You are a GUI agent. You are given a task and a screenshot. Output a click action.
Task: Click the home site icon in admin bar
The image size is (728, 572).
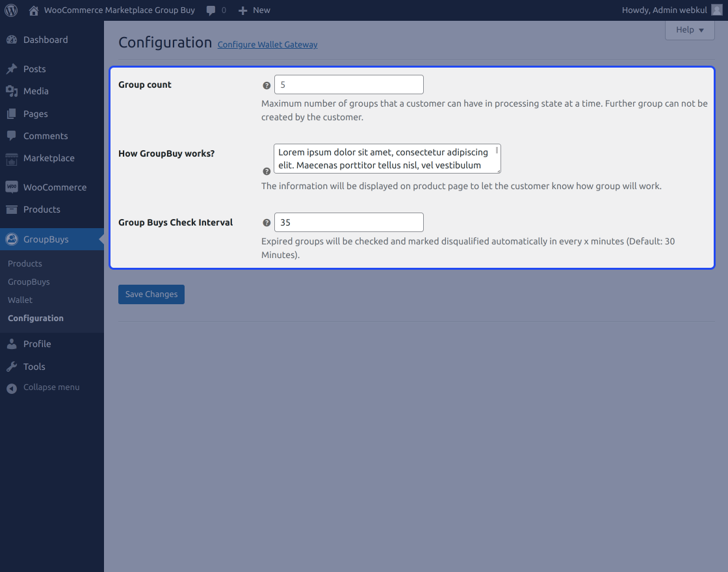(x=33, y=10)
